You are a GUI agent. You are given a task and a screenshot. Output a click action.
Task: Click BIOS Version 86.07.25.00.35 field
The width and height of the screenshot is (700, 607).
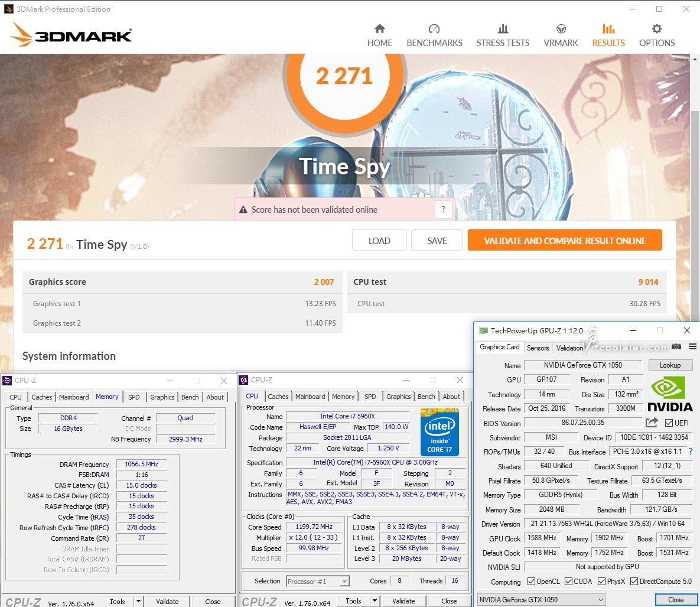(582, 423)
